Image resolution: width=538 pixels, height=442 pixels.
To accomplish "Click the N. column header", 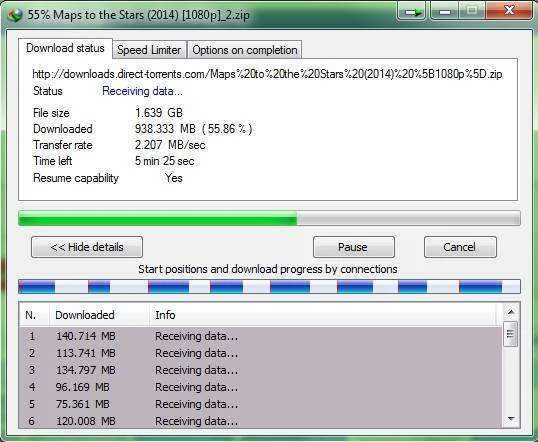I will pyautogui.click(x=34, y=315).
